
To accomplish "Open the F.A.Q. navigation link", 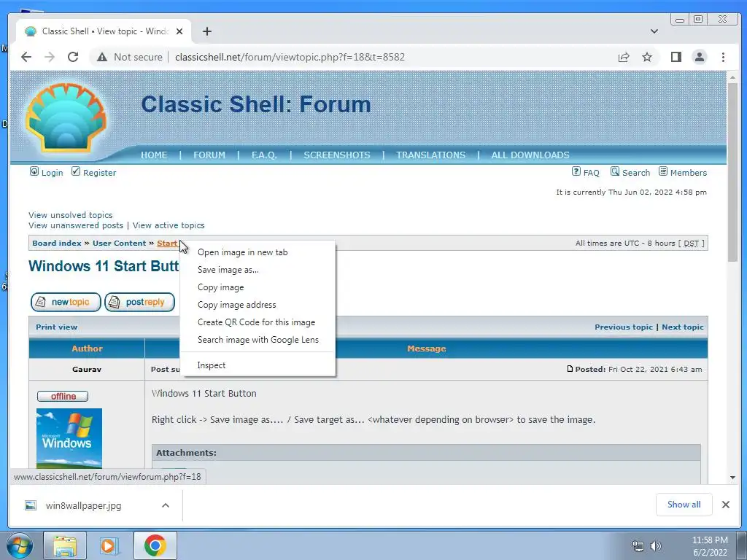I will click(x=264, y=155).
